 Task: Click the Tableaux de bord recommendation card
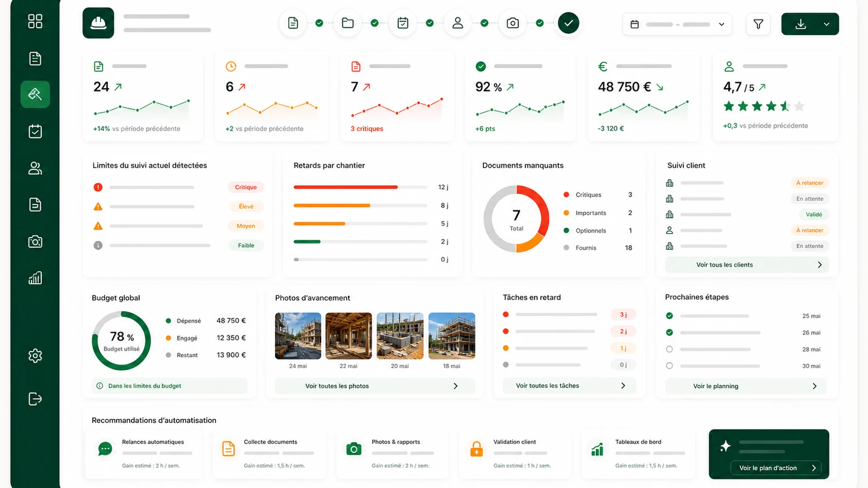point(639,454)
